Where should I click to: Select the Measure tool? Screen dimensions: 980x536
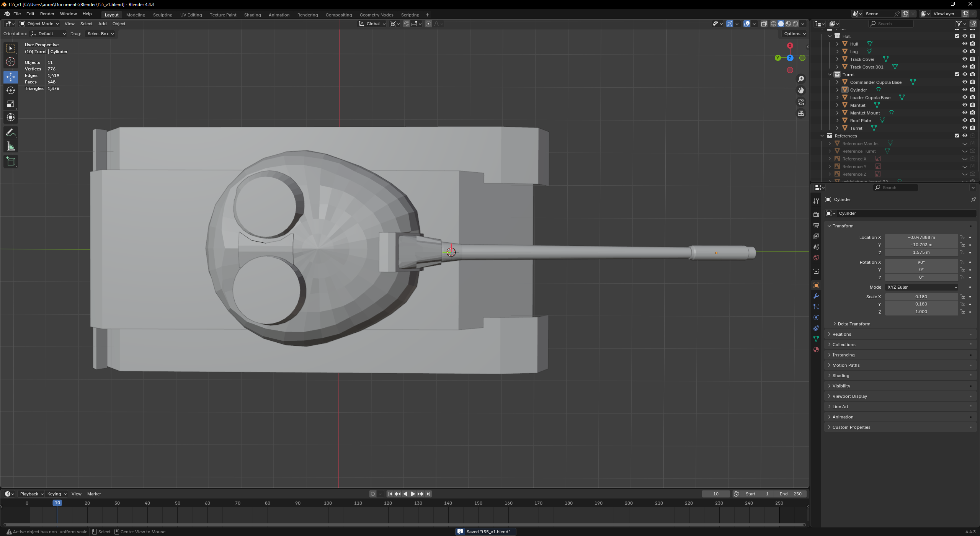coord(11,146)
